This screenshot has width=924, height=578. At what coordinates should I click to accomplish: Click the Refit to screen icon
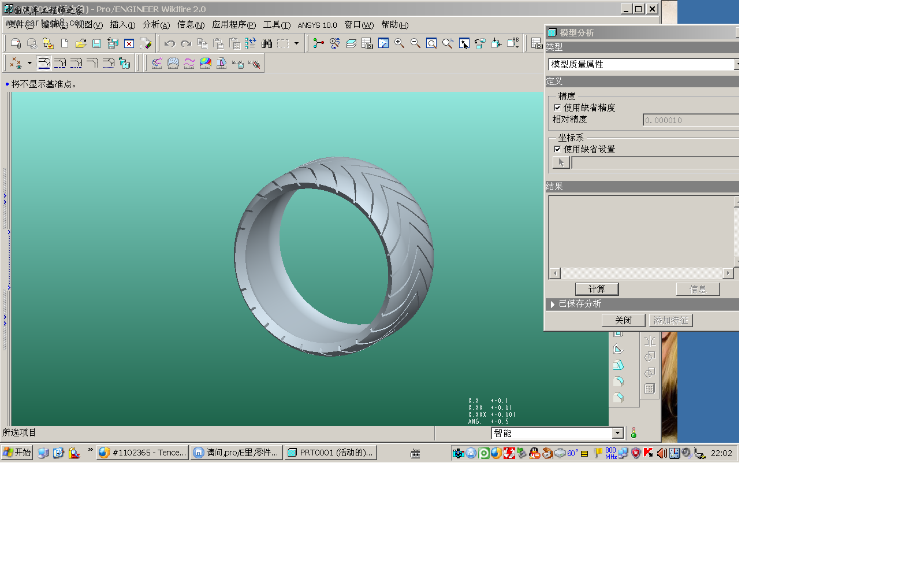(431, 43)
